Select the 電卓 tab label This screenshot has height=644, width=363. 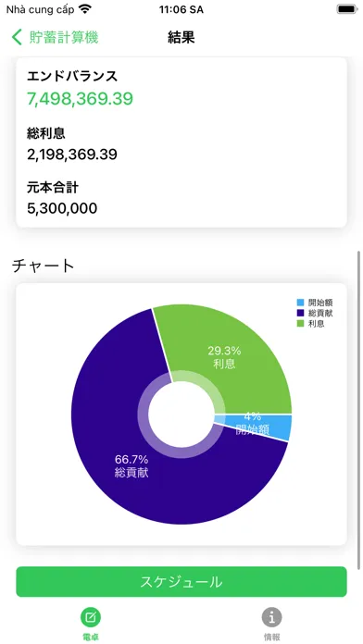91,637
